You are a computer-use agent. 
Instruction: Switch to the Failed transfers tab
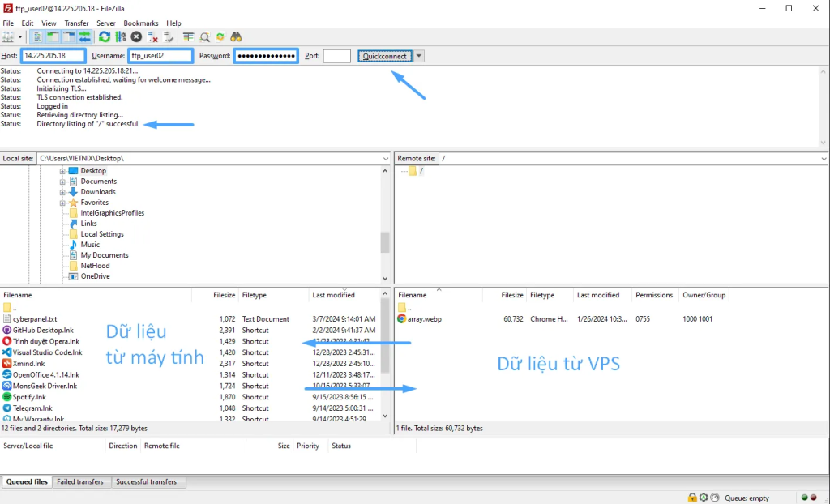[79, 482]
